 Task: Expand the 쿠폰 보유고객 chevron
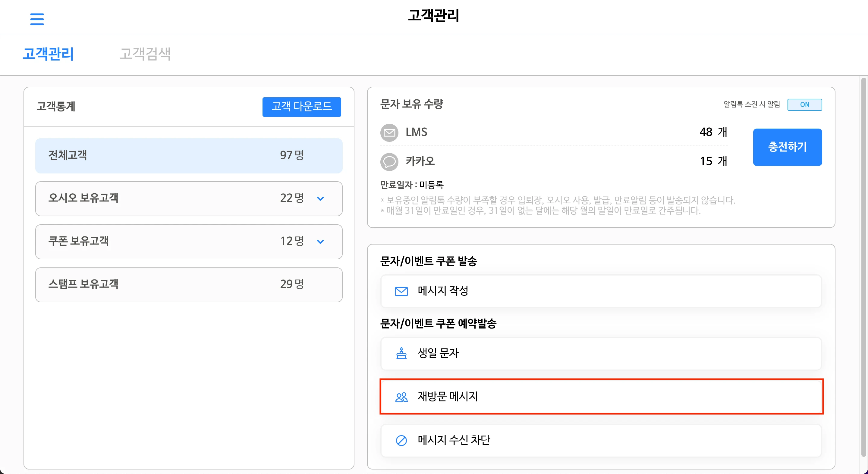tap(320, 242)
